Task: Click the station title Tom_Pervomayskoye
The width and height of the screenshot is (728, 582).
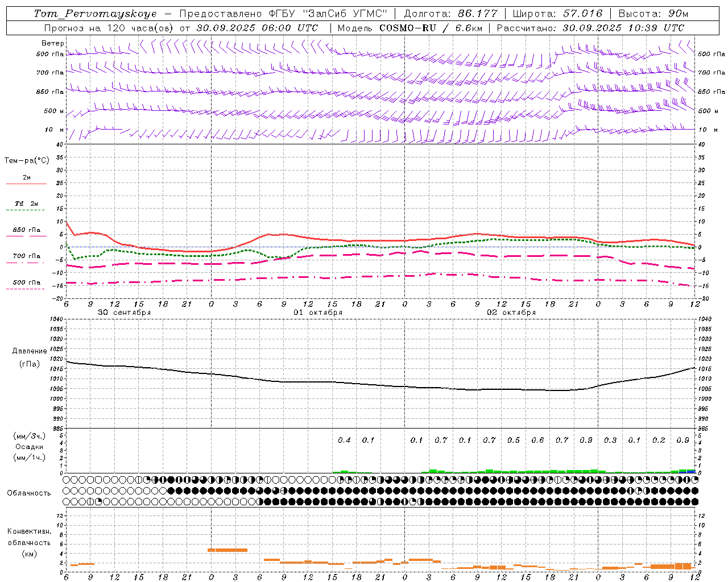Action: point(95,14)
